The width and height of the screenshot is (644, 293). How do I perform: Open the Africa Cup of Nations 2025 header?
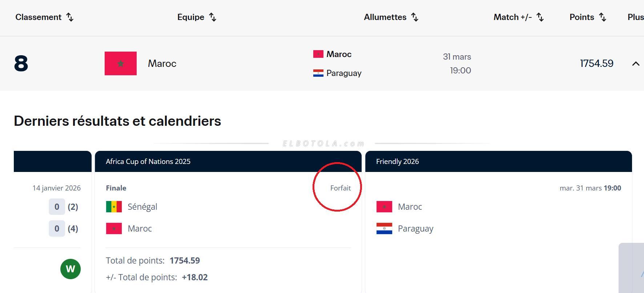148,161
